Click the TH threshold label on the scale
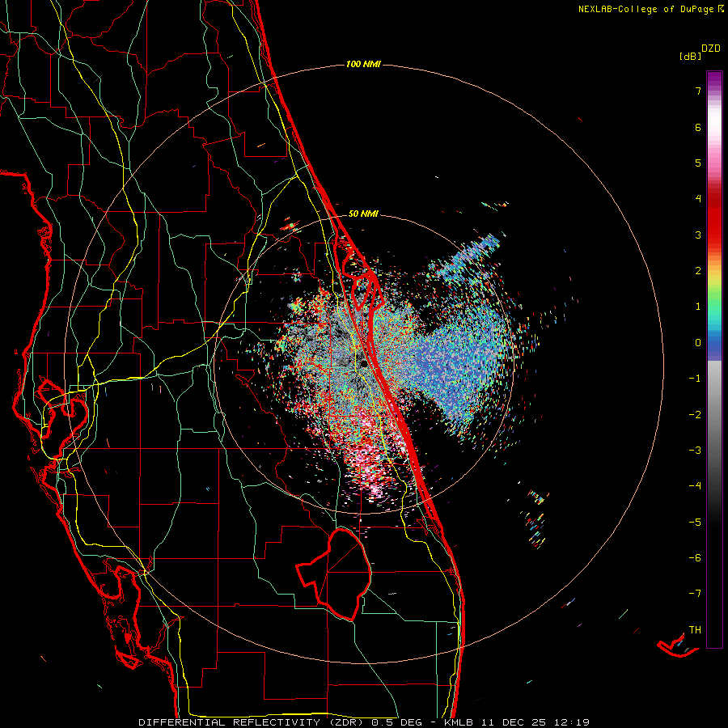This screenshot has height=728, width=728. click(695, 630)
